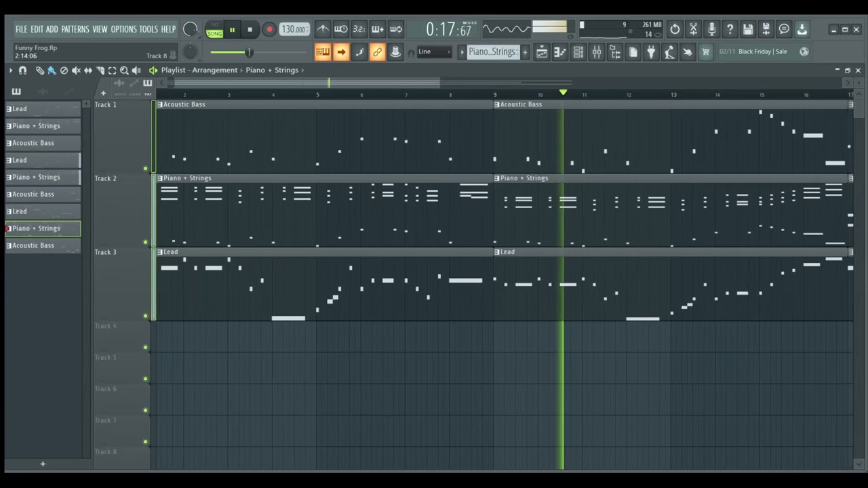868x488 pixels.
Task: Click the master volume knob
Action: click(x=191, y=29)
